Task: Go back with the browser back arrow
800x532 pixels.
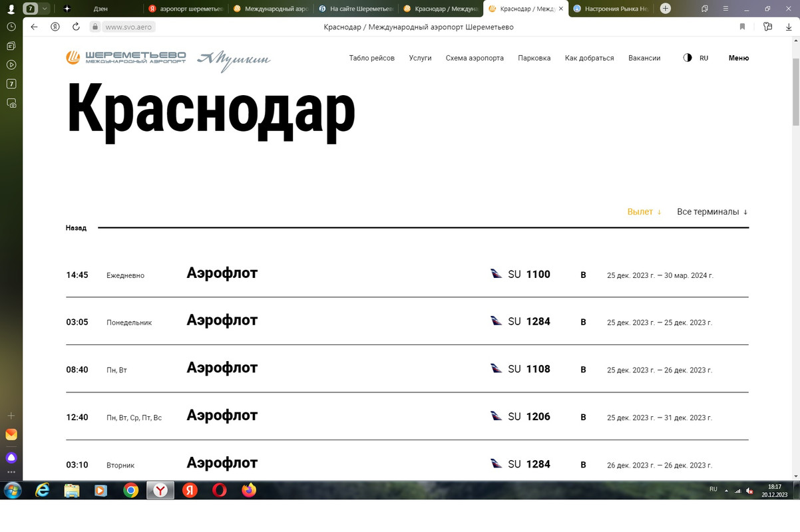Action: coord(34,27)
